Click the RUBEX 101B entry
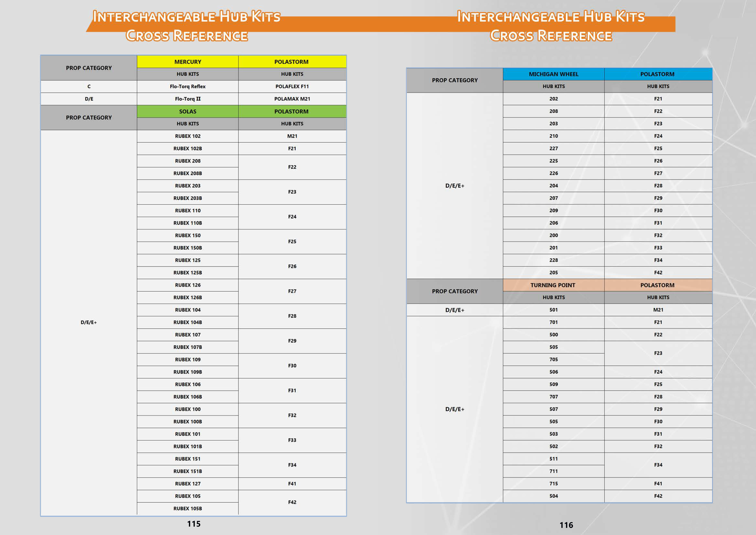Screen dimensions: 756x535 tap(188, 446)
